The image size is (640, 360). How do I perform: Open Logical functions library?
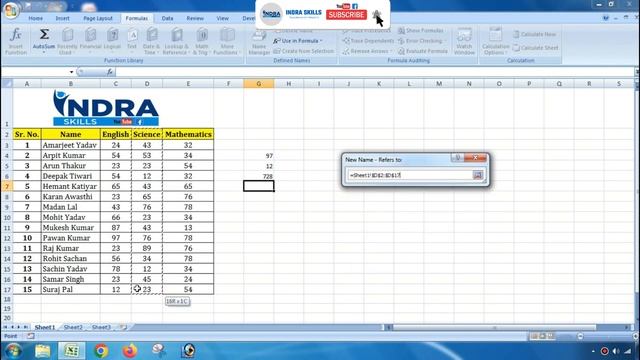pyautogui.click(x=112, y=41)
